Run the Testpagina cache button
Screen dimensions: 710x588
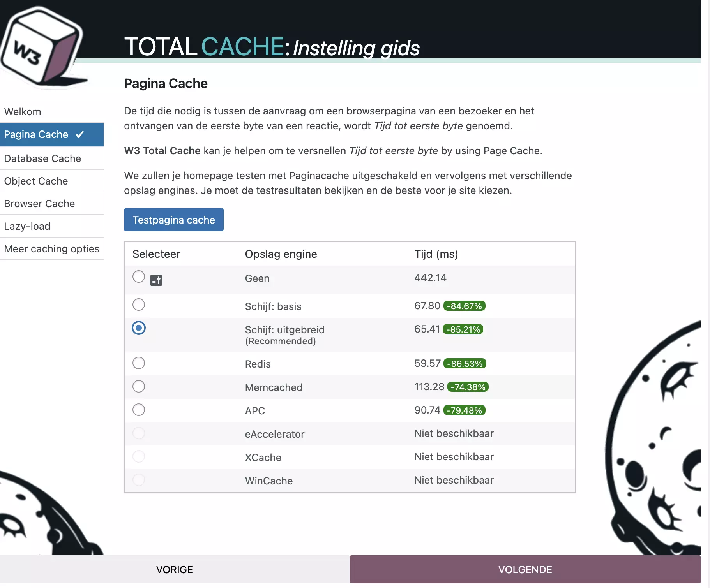[x=174, y=220]
